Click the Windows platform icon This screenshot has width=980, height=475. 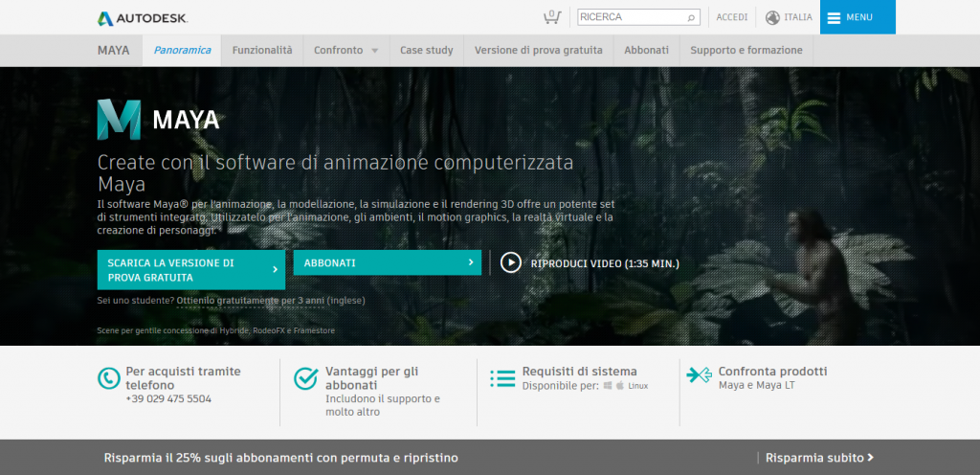click(608, 386)
